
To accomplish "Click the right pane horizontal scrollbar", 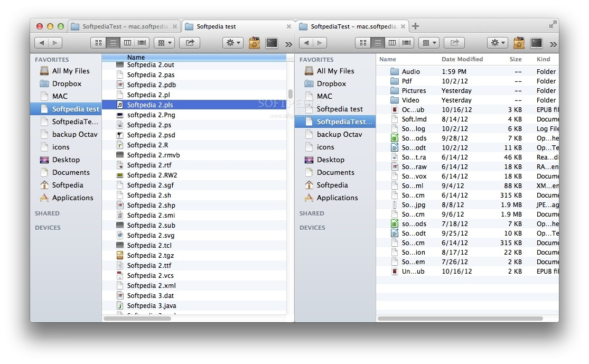I will pos(460,319).
